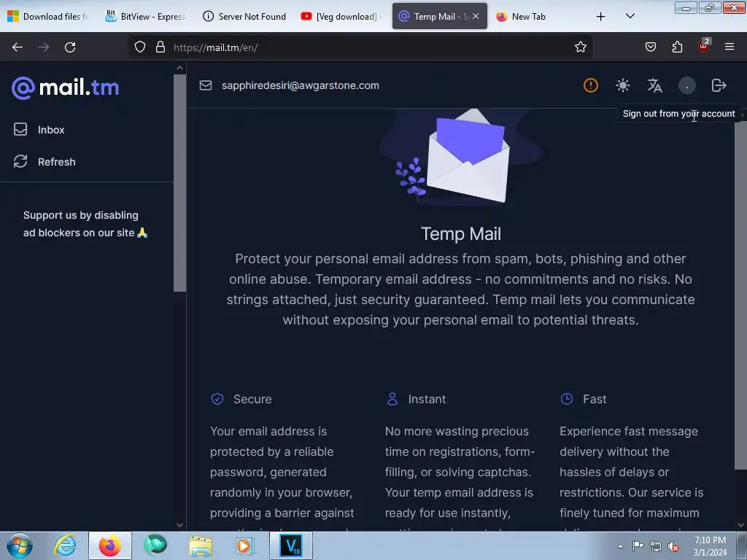Click the mail.tm logo

(x=65, y=87)
